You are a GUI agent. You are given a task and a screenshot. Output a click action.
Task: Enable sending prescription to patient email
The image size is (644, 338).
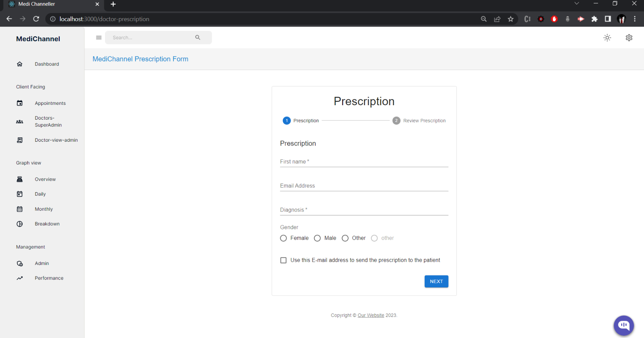283,260
